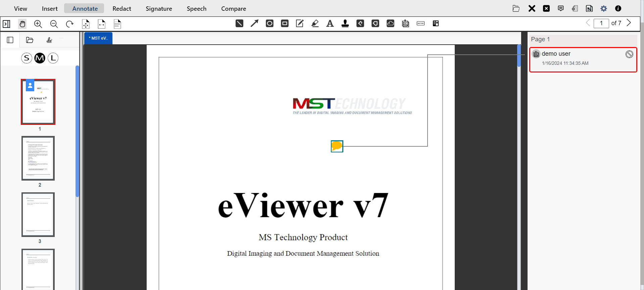Zoom in on the document
Screen dimensions: 644x290
point(38,24)
